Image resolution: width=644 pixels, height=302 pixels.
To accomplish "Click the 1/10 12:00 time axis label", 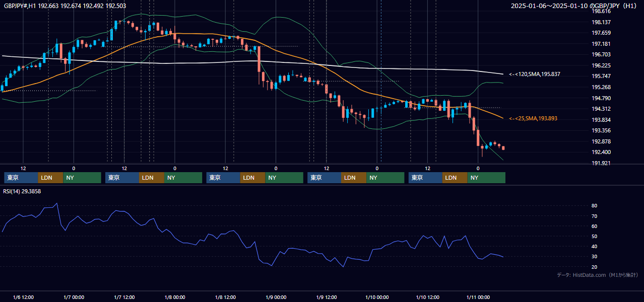I will pos(427,297).
